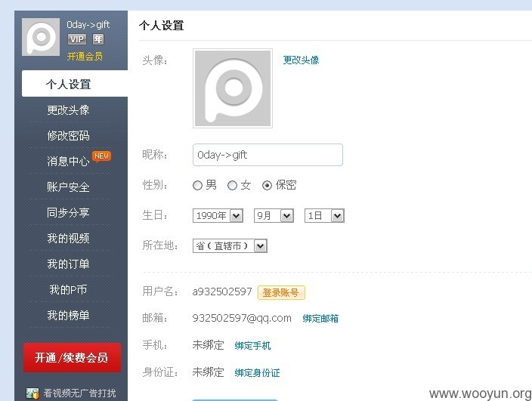This screenshot has height=401, width=532.
Task: Click the 未绑定 status beside 身份证
Action: tap(209, 372)
